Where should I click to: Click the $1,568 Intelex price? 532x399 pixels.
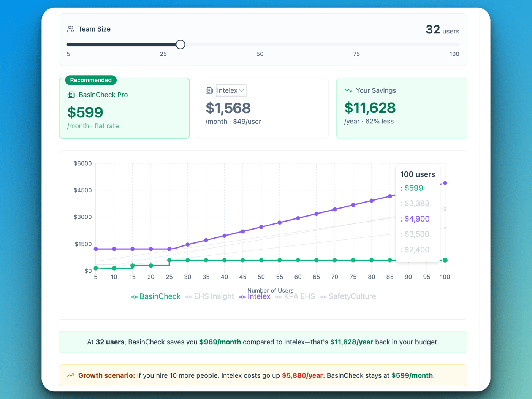tap(228, 108)
